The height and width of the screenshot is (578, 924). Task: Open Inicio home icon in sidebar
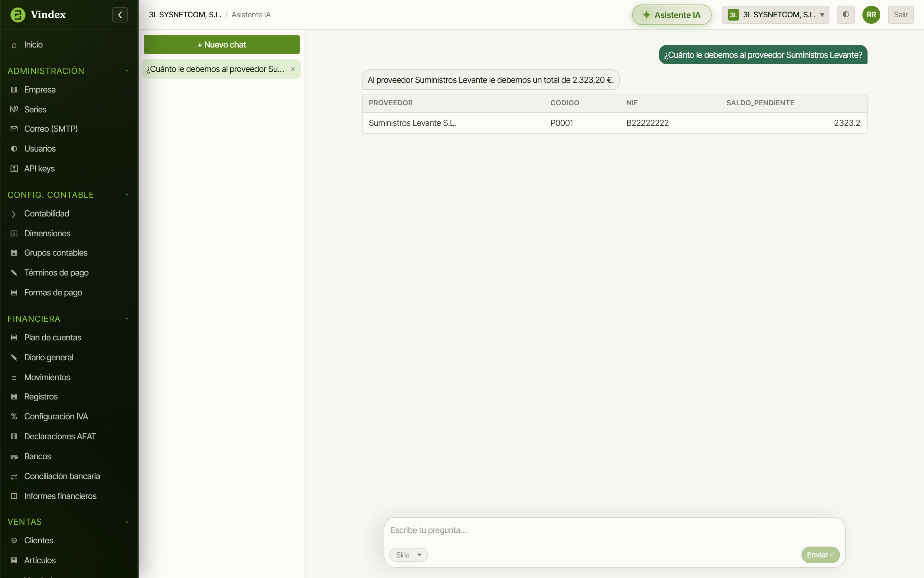pyautogui.click(x=14, y=45)
